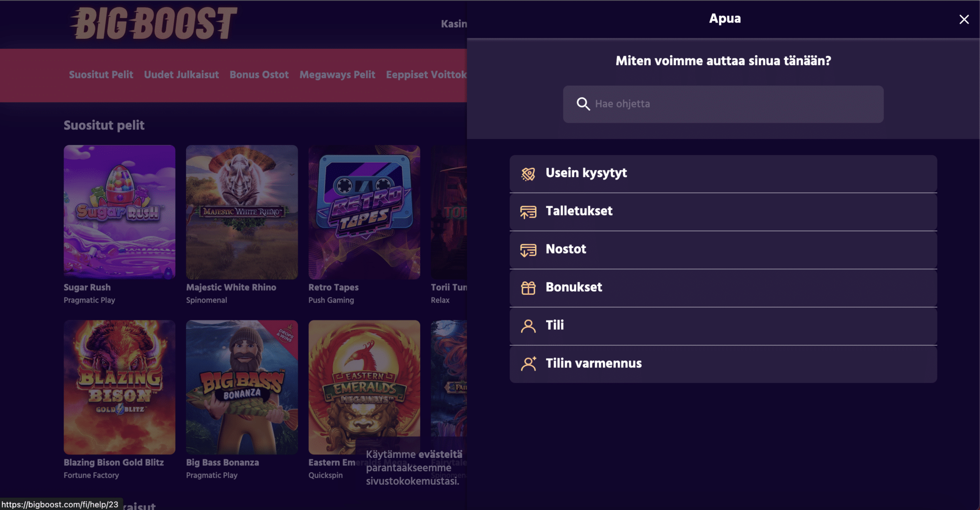Click the Sugar Rush title text
Image resolution: width=980 pixels, height=510 pixels.
pos(87,287)
